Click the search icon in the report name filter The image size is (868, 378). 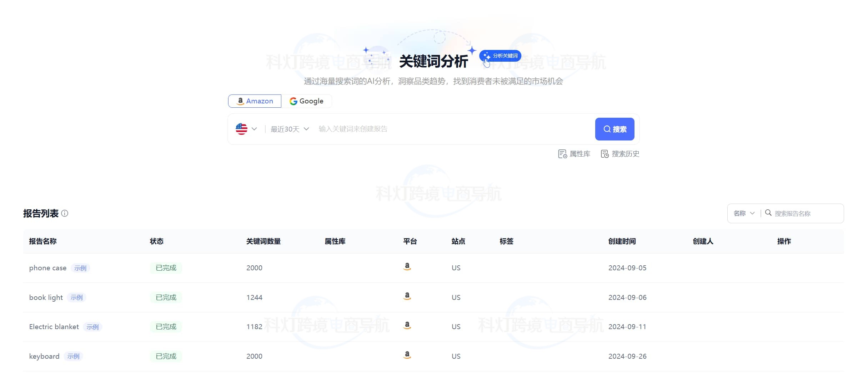(x=769, y=213)
